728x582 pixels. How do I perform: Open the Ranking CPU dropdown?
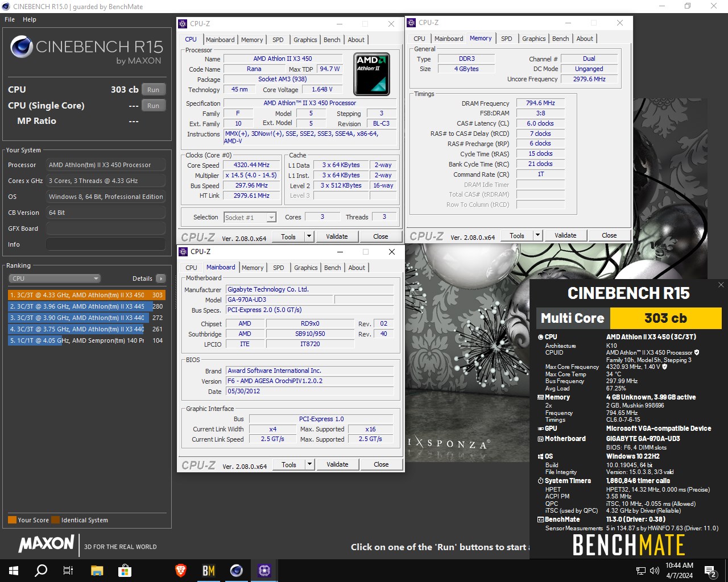tap(55, 278)
